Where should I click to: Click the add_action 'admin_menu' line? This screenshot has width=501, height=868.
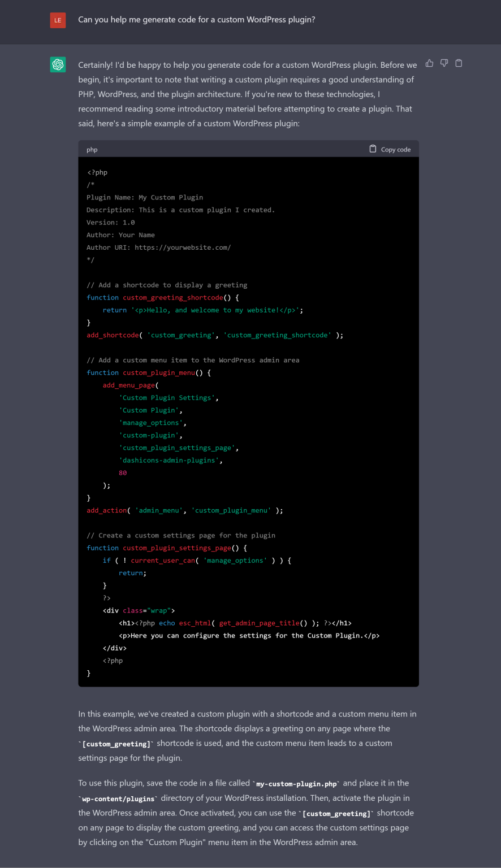coord(184,510)
